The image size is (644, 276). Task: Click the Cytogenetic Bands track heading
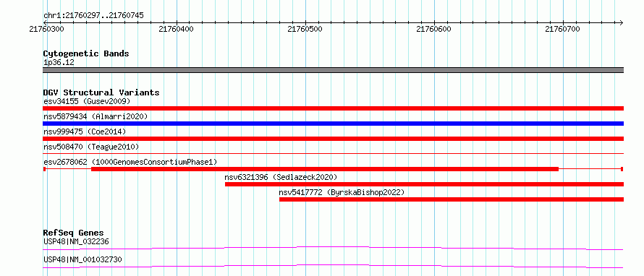(86, 53)
